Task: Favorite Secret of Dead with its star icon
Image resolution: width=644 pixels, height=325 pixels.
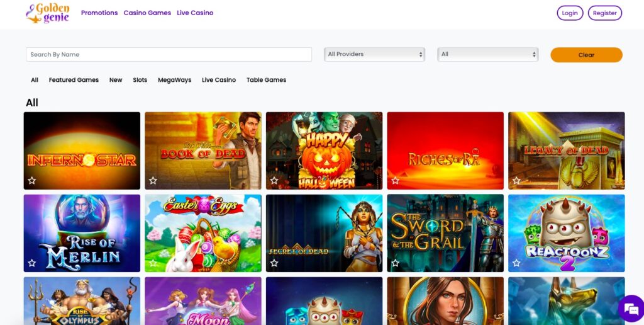Action: [274, 263]
